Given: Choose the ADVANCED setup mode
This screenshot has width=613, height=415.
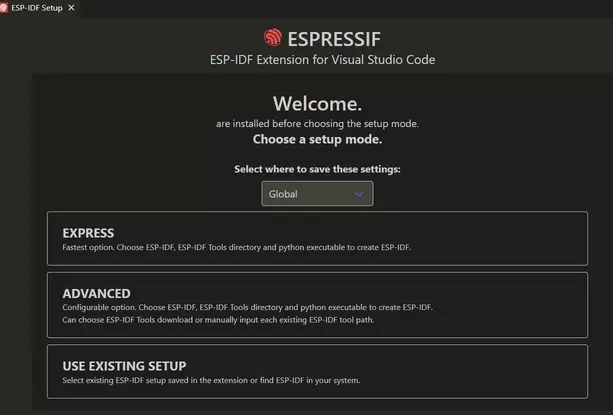Looking at the screenshot, I should (317, 305).
